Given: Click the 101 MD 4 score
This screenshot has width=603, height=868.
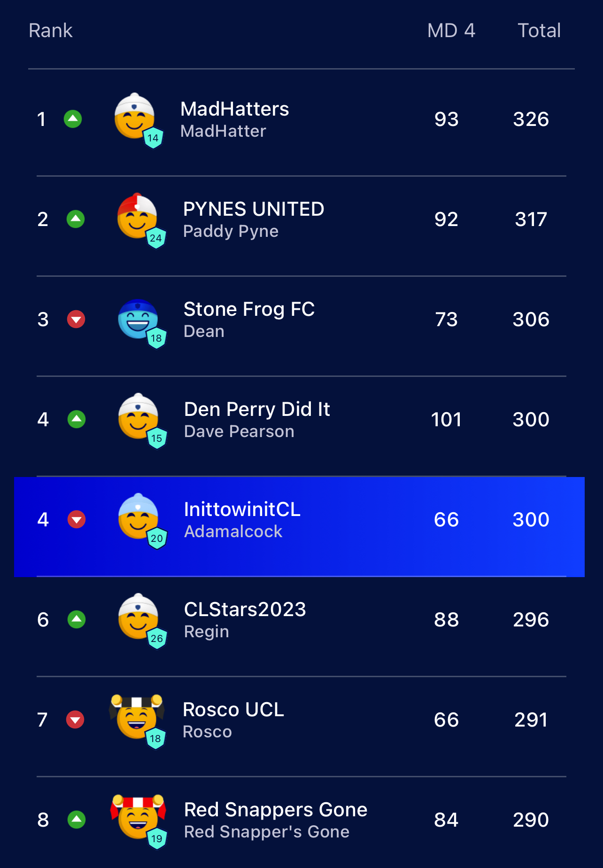Looking at the screenshot, I should click(x=446, y=420).
